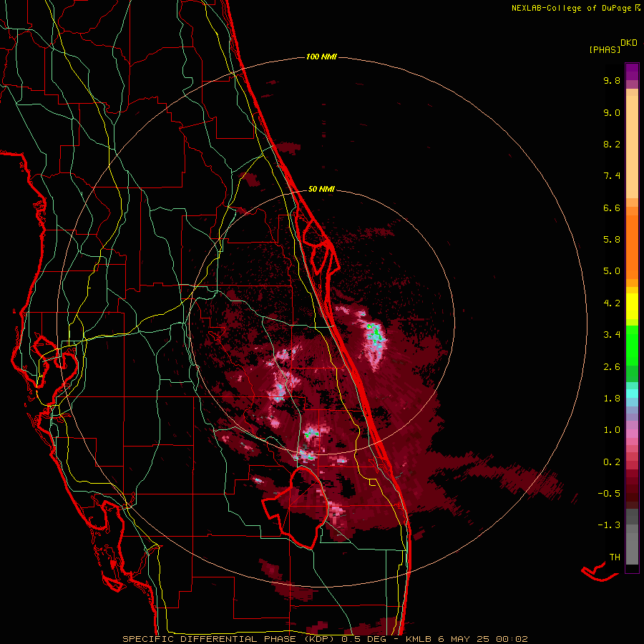Click the 0.2 scale value
644x644 pixels.
tap(612, 462)
